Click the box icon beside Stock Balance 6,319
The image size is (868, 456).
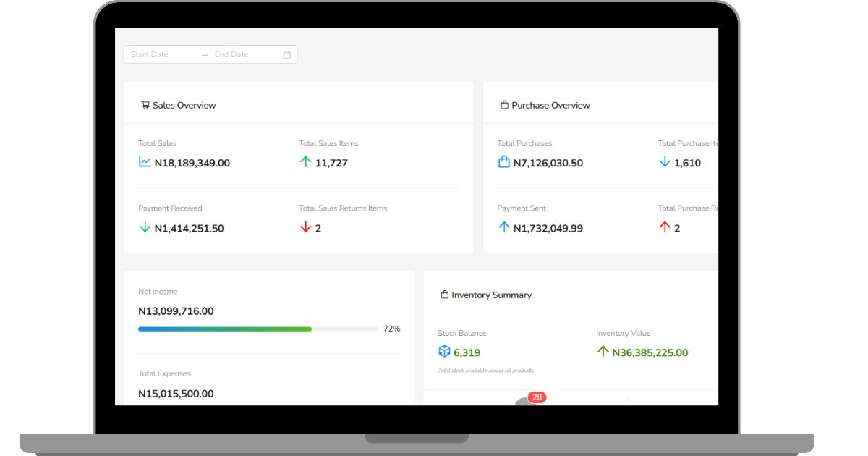[x=444, y=352]
